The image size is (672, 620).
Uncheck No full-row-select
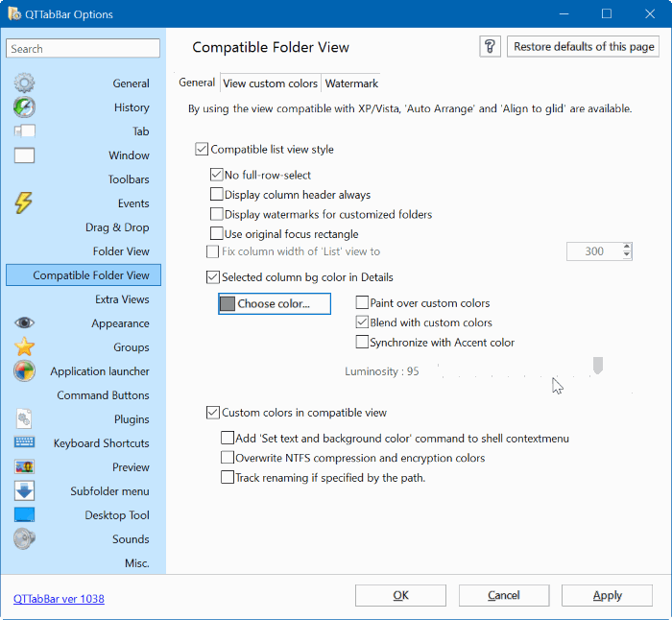[216, 175]
